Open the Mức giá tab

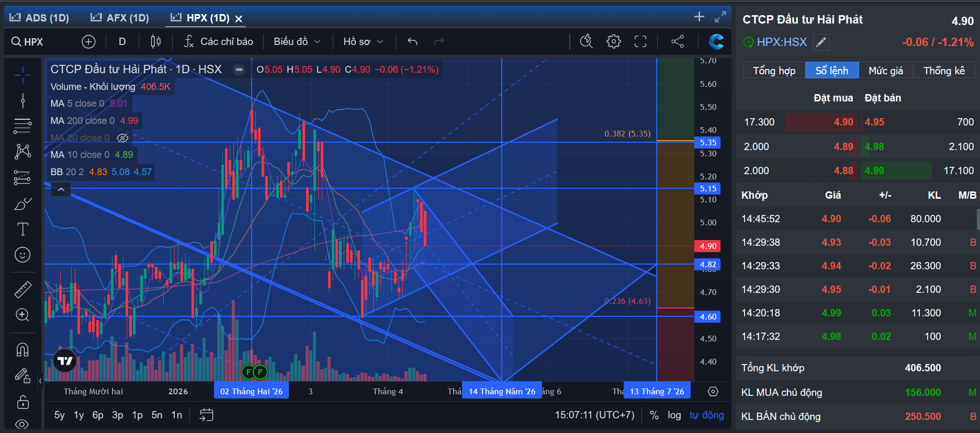tap(886, 71)
